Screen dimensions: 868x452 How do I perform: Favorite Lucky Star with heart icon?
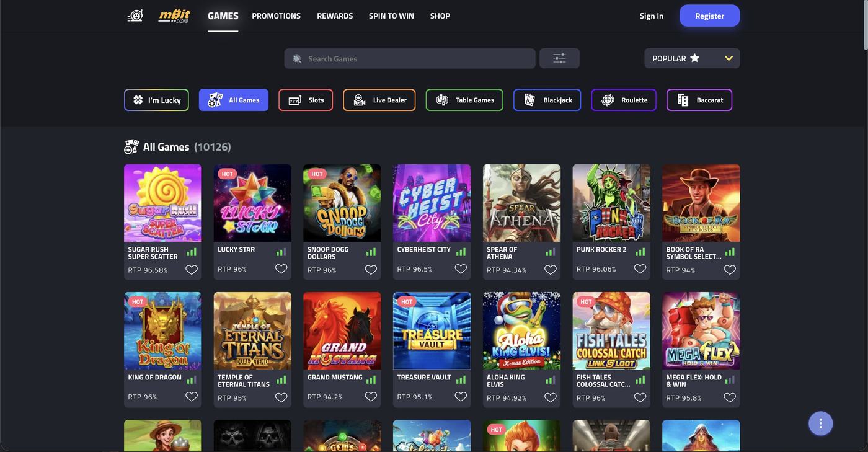coord(281,268)
